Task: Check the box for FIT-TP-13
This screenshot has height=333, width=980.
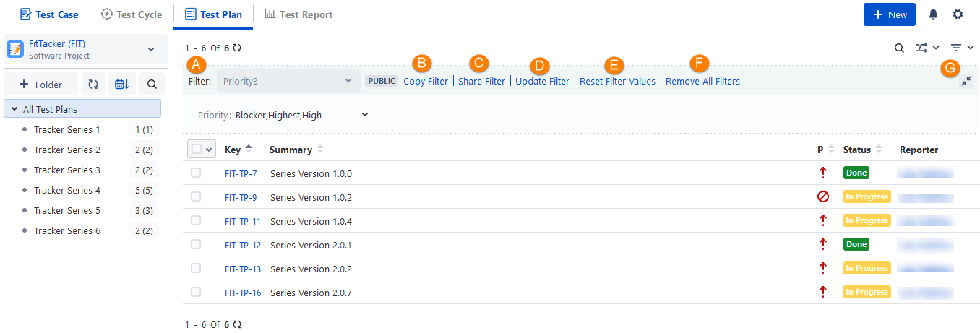Action: click(196, 268)
